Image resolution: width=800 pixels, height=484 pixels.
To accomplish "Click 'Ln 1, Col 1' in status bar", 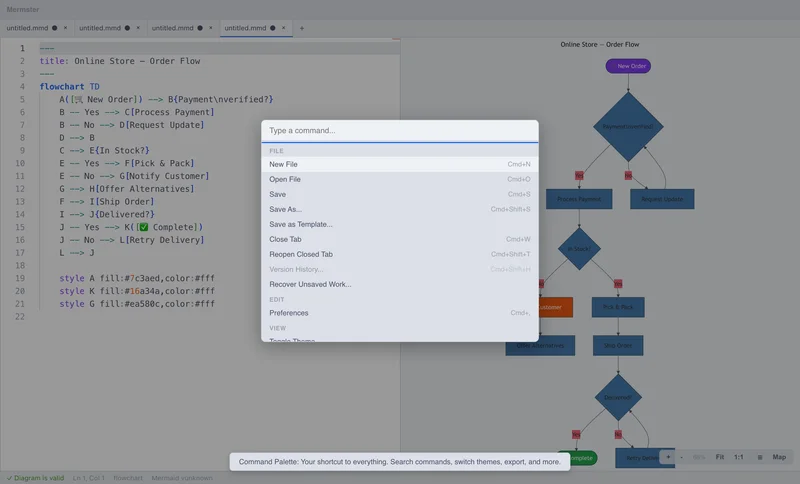I will click(x=89, y=478).
